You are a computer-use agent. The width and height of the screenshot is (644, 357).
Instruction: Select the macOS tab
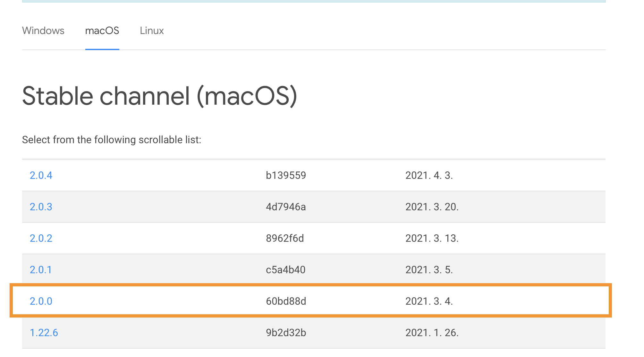[x=102, y=30]
